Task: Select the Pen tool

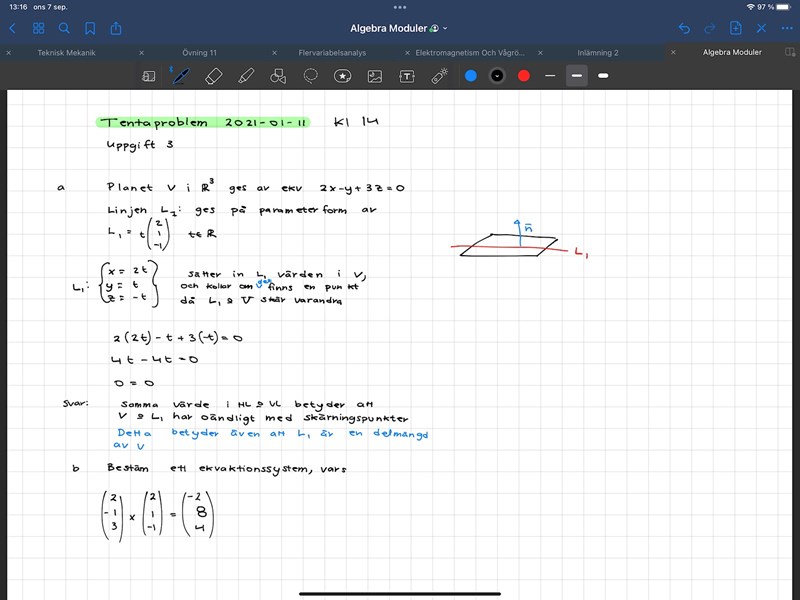Action: click(181, 75)
